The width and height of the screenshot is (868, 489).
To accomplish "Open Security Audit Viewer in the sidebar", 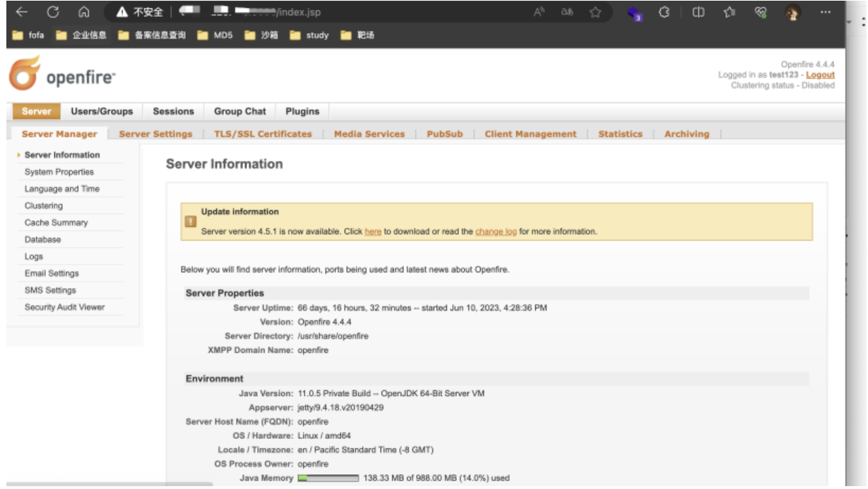I will click(x=64, y=308).
